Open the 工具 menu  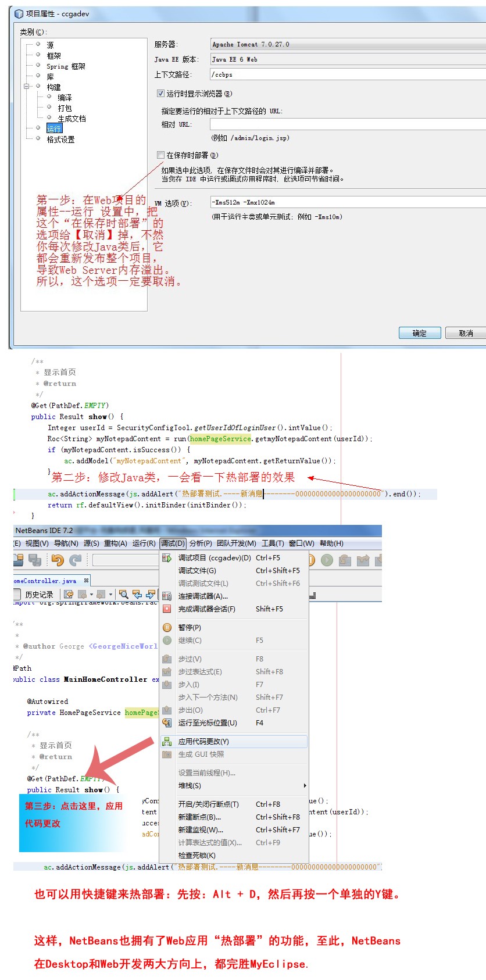(273, 543)
